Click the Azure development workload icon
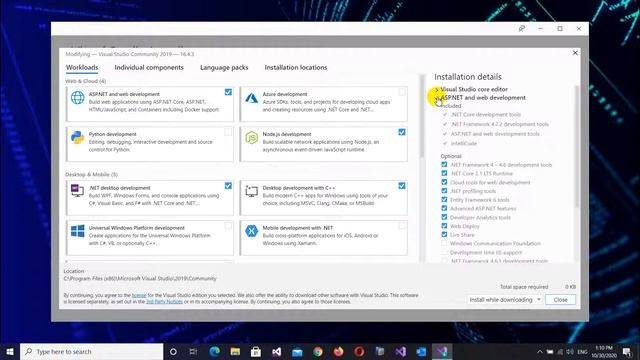Viewport: 640px width, 360px height. coord(251,98)
